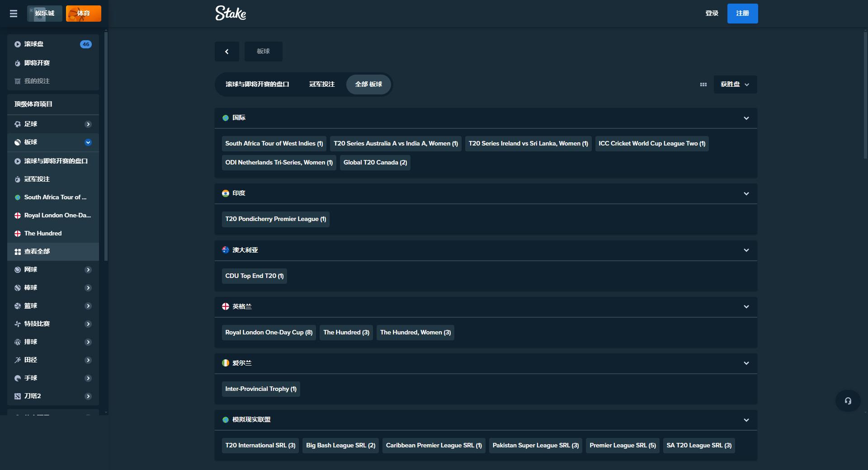Click the 我的投注 bet slip icon
This screenshot has width=868, height=470.
(18, 81)
